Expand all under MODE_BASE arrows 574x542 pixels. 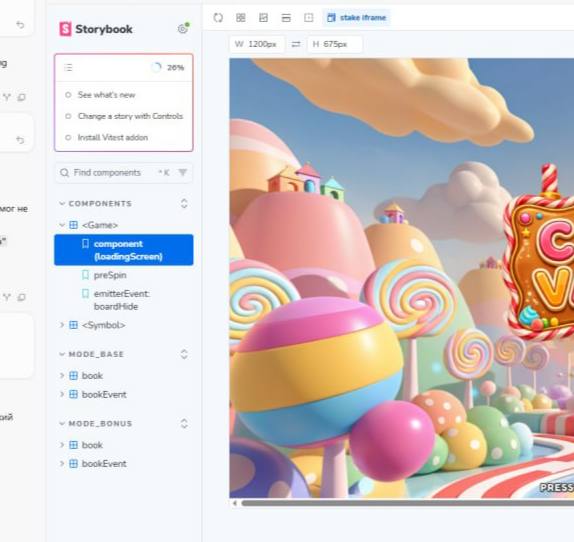[x=184, y=354]
